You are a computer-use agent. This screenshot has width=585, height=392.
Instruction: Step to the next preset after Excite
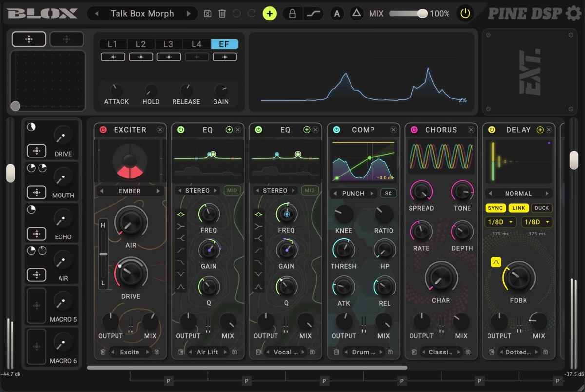(147, 352)
